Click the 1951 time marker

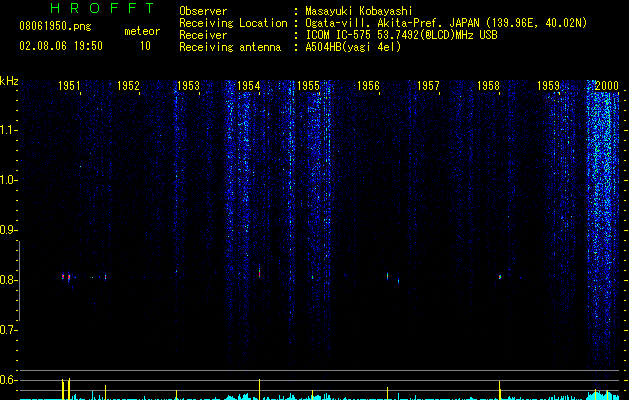(x=69, y=86)
